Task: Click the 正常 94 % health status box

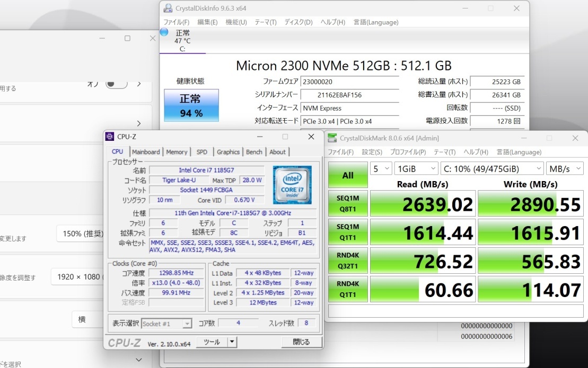Action: (x=191, y=105)
